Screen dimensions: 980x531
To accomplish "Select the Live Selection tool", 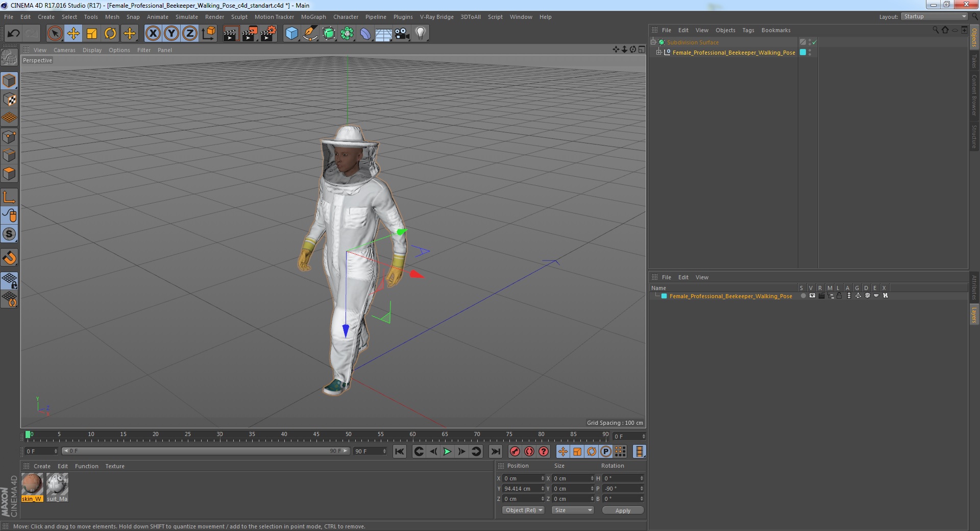I will tap(55, 34).
